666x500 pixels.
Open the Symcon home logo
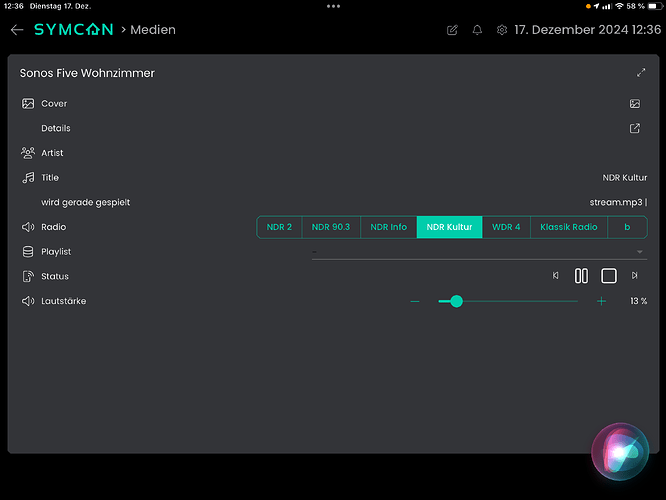(x=73, y=30)
